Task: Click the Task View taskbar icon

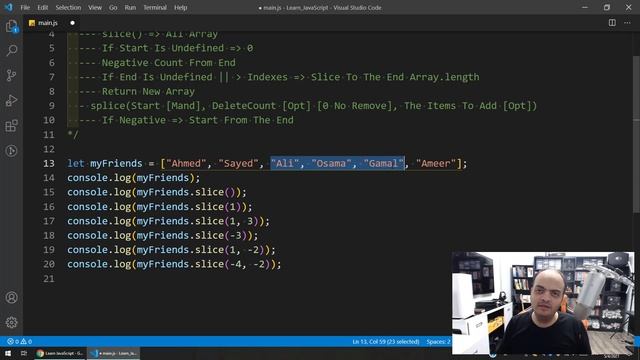Action: 24,353
